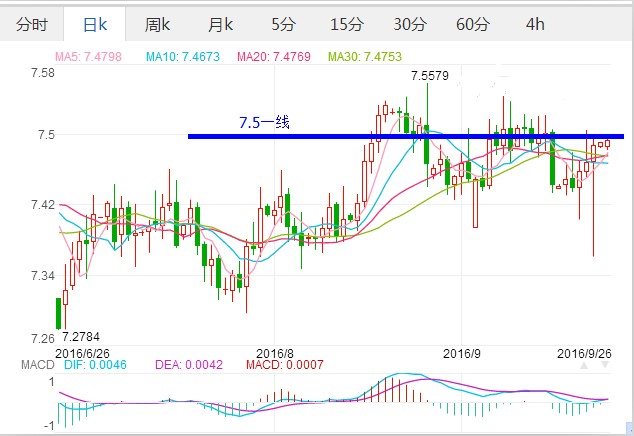Click the DIF: 0.0046 indicator value
Image resolution: width=634 pixels, height=436 pixels.
[97, 366]
